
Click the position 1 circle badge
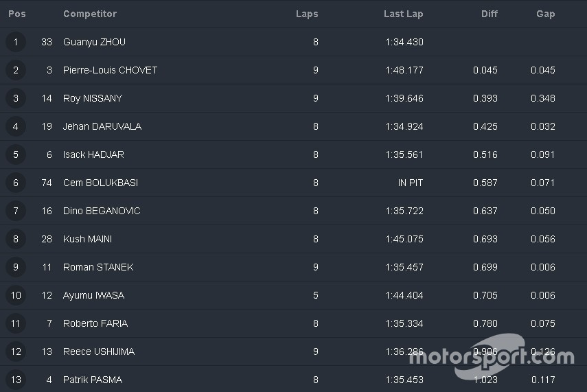pos(16,42)
